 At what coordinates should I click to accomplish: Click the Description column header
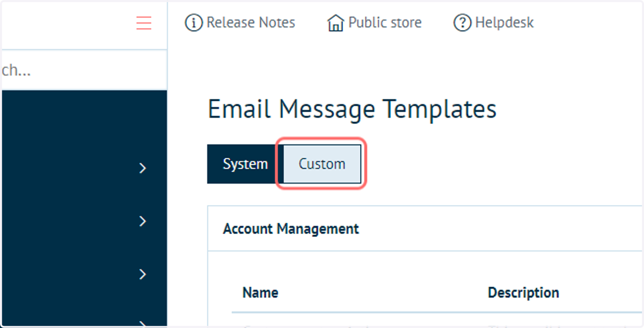point(523,293)
